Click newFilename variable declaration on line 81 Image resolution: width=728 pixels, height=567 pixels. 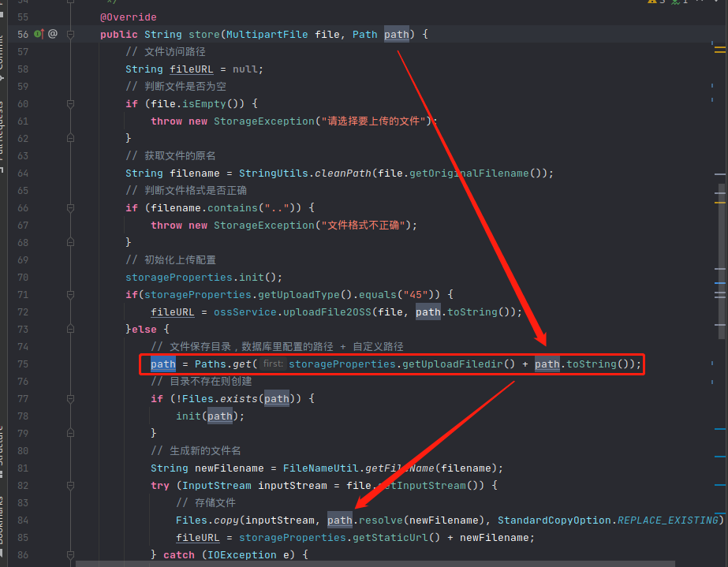229,468
